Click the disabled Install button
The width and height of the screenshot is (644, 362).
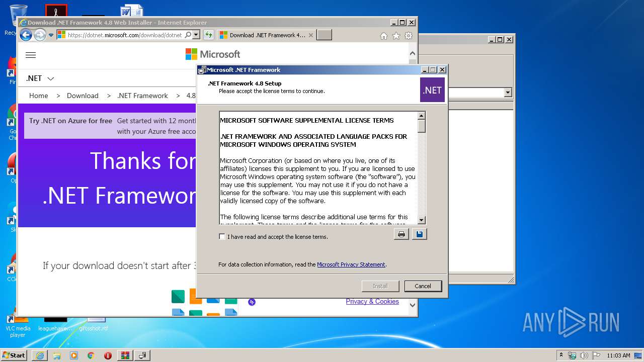point(380,286)
